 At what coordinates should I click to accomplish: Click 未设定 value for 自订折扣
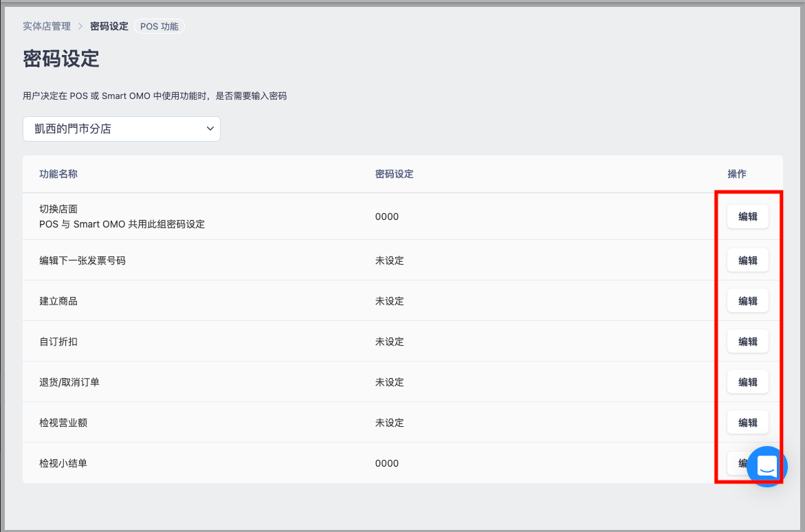click(x=390, y=342)
